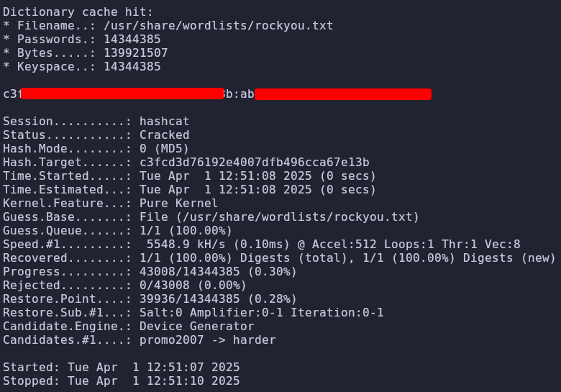Click the Status Cracked text
The width and height of the screenshot is (561, 392).
point(164,135)
